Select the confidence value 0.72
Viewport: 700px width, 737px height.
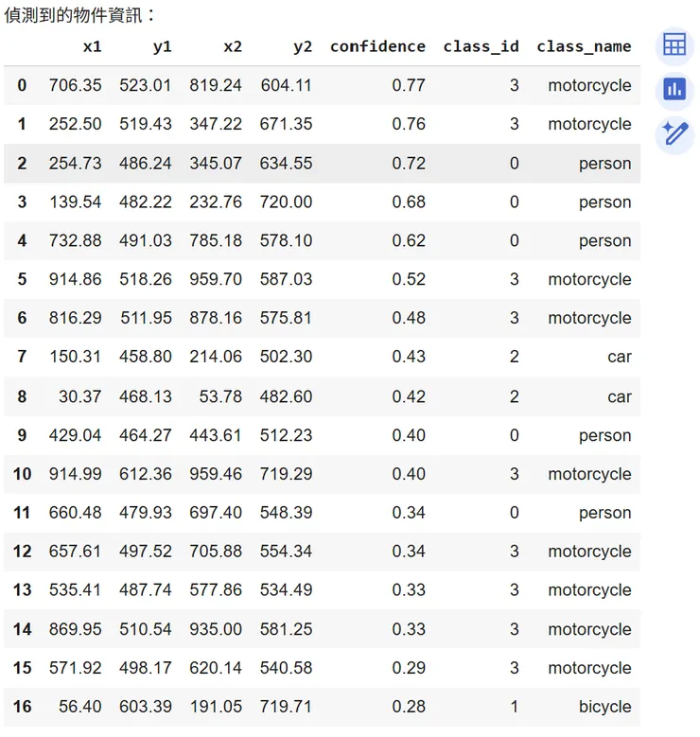(409, 164)
